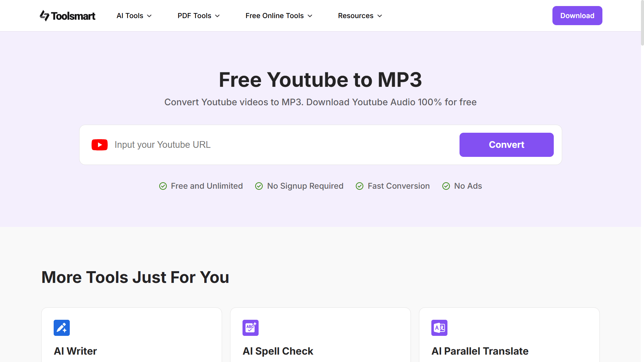
Task: Open the AI Parallel Translate icon
Action: click(x=439, y=327)
